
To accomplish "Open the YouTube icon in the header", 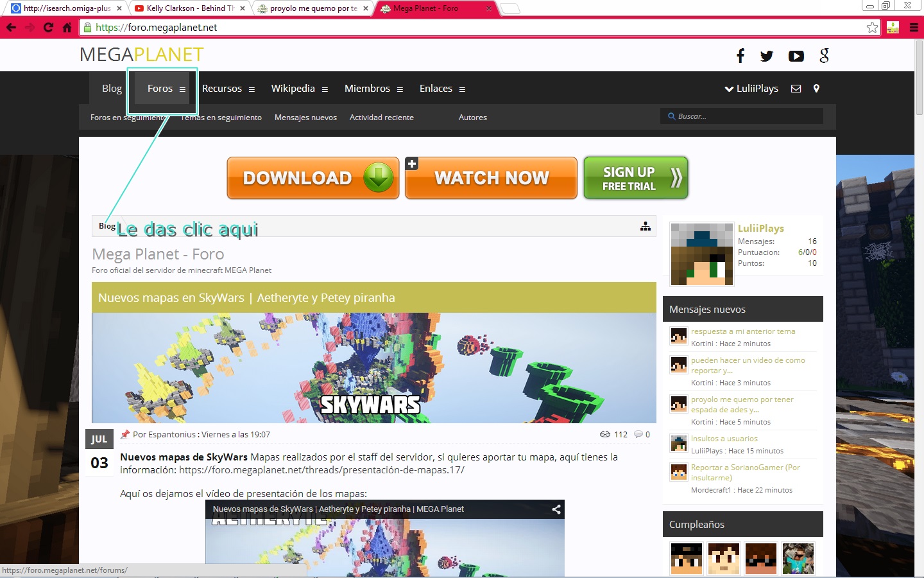I will pos(796,56).
